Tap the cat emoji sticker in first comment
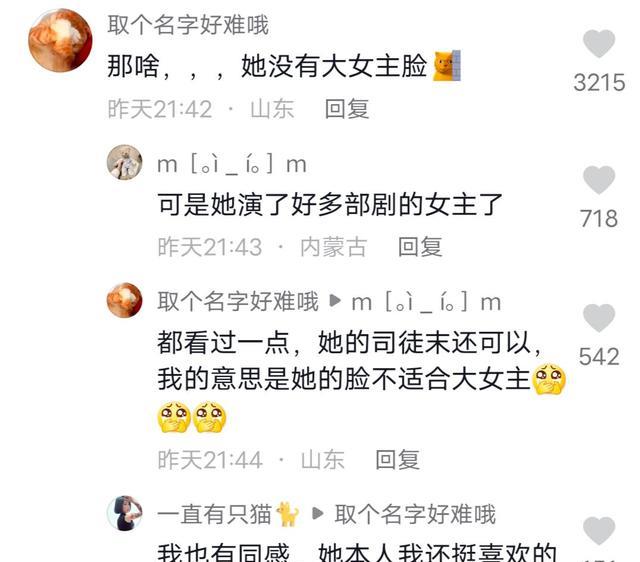The height and width of the screenshot is (562, 640). pos(447,66)
